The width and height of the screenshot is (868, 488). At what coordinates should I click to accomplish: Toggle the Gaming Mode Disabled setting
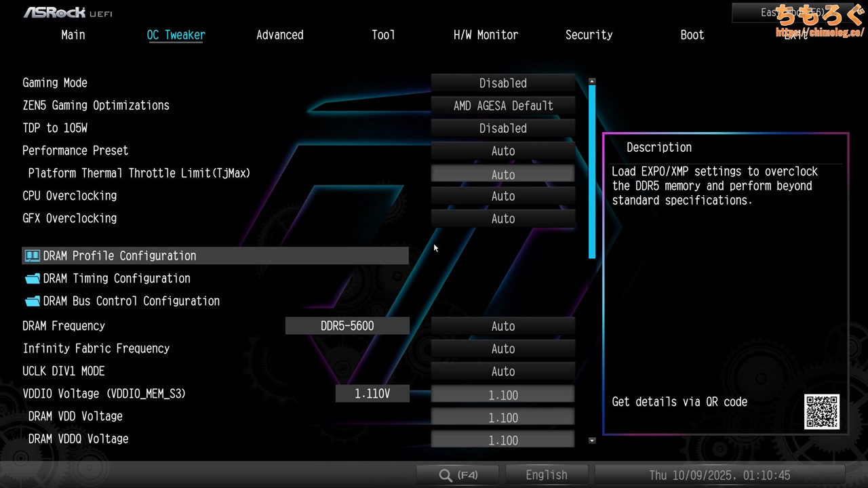click(x=502, y=83)
